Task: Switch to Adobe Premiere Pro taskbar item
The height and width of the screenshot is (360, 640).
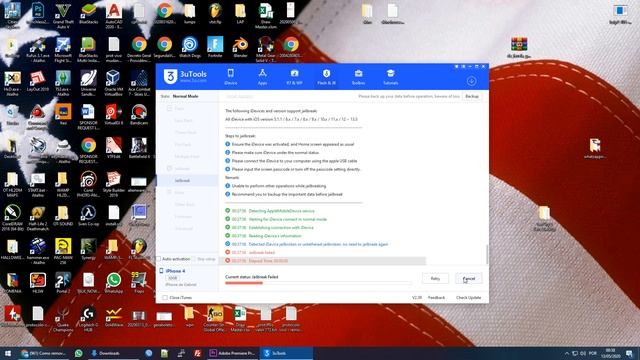Action: point(233,353)
